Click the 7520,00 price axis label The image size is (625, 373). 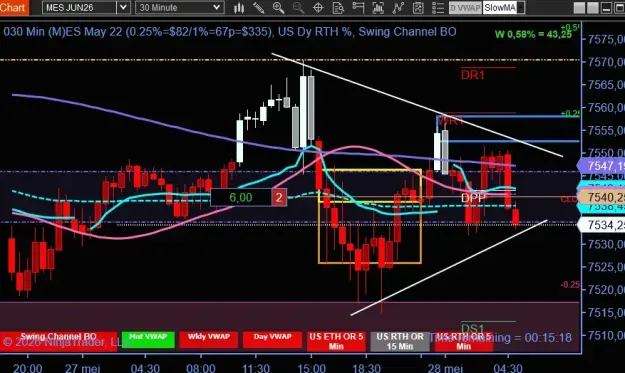(x=606, y=289)
